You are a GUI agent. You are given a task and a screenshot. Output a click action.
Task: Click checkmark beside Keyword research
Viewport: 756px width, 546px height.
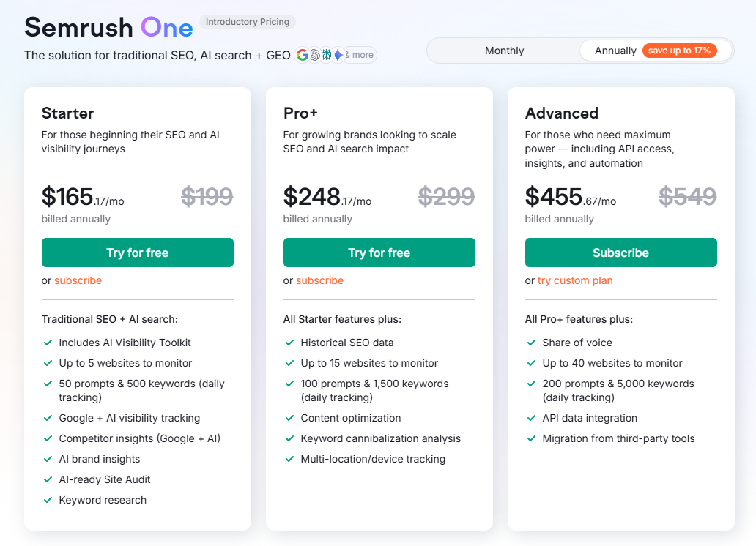tap(48, 501)
